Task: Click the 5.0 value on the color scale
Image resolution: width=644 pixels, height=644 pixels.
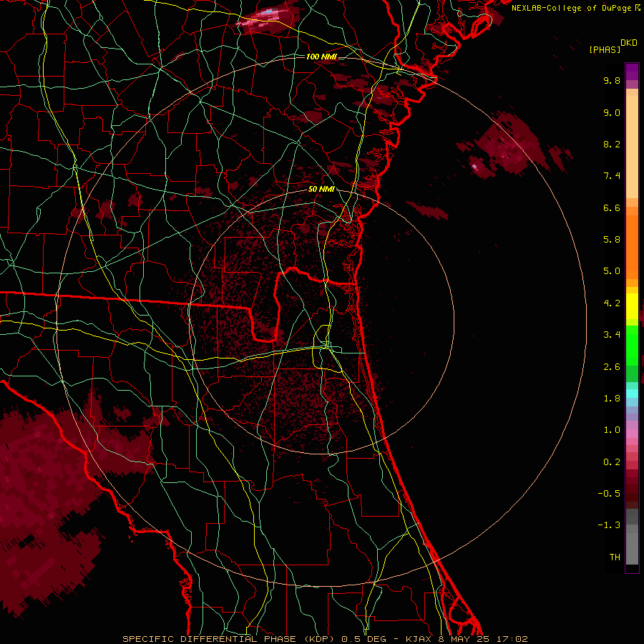Action: pos(612,271)
